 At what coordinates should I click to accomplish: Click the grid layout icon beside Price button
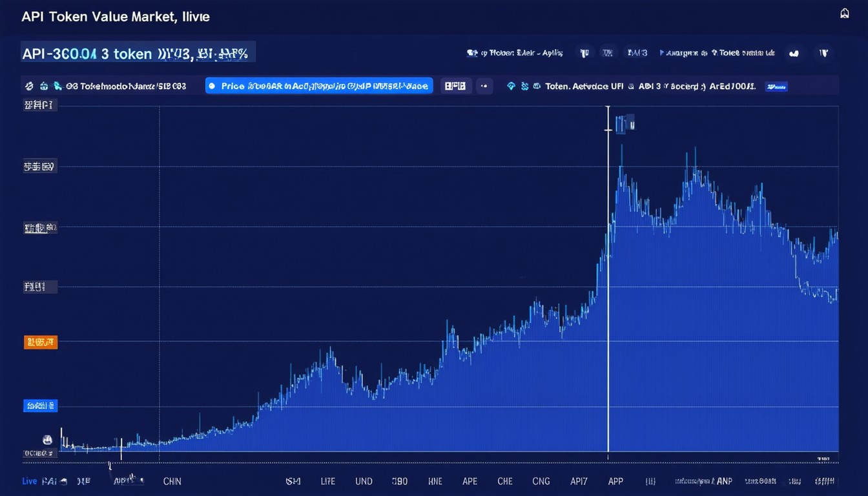coord(455,86)
